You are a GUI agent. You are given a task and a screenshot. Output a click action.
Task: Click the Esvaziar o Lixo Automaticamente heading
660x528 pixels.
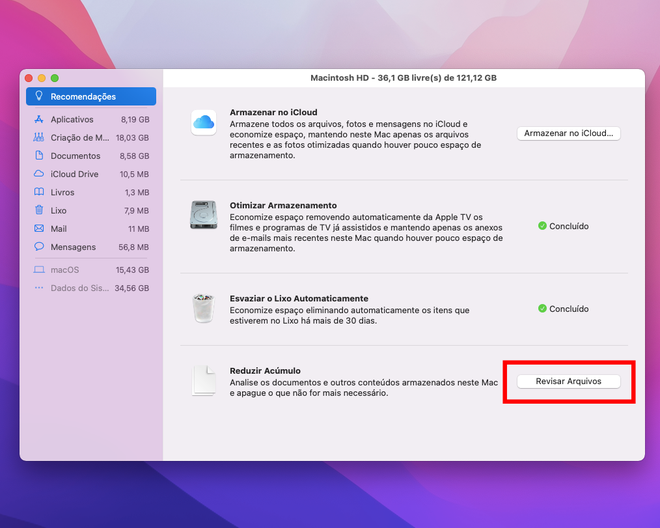point(299,299)
